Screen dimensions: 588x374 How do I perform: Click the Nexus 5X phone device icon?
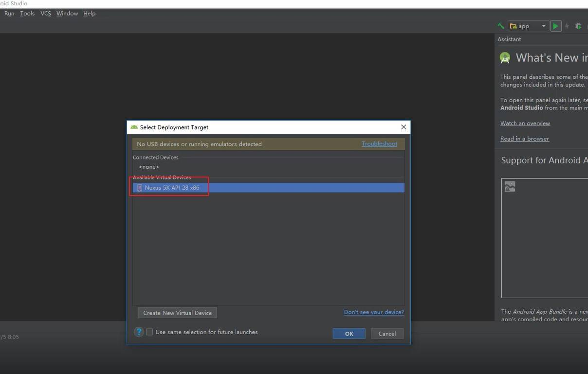click(139, 188)
